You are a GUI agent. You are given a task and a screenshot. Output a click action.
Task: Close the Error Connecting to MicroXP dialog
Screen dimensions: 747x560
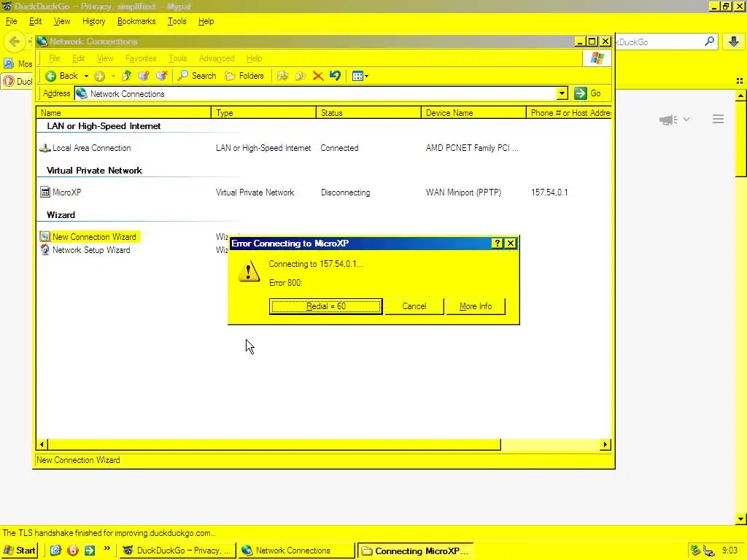[x=510, y=244]
